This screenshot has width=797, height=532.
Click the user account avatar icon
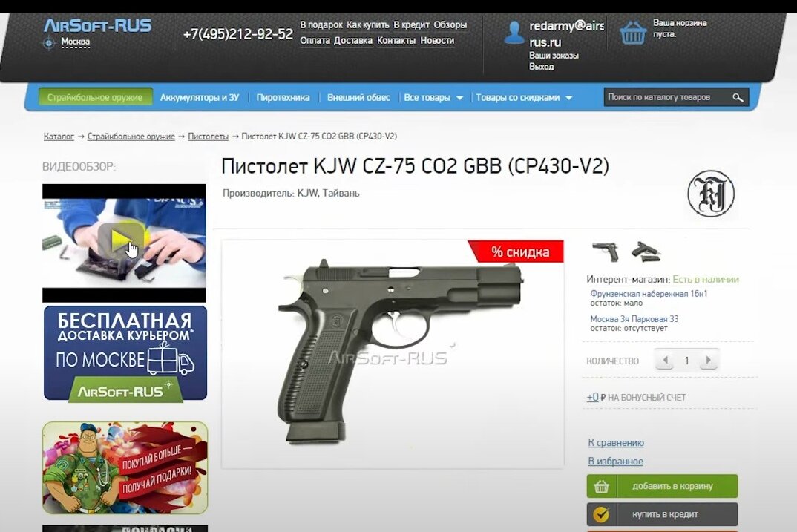coord(514,33)
